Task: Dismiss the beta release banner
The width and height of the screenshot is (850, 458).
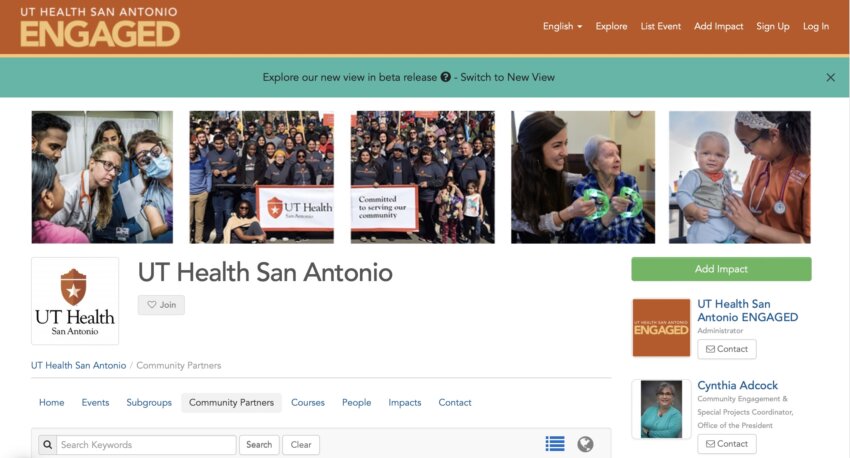Action: click(x=830, y=77)
